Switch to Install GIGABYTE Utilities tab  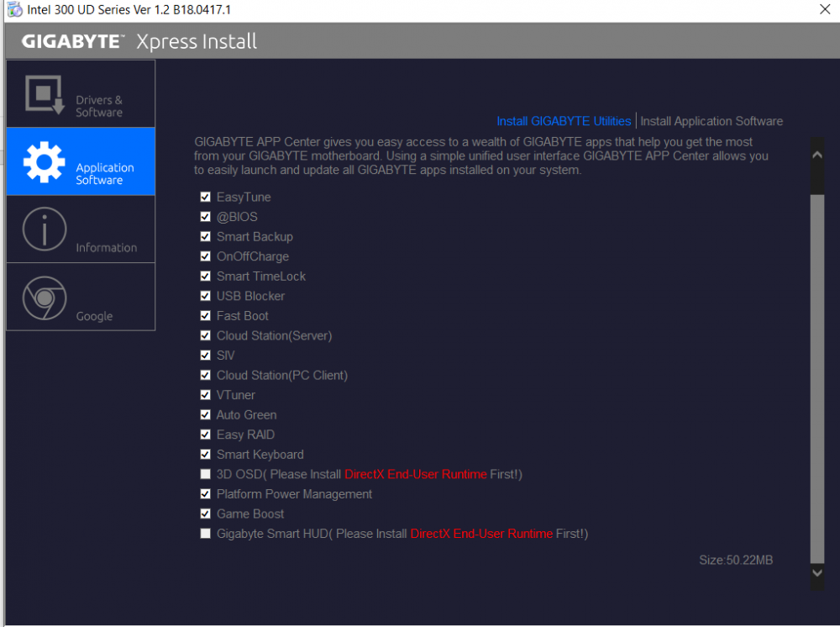pyautogui.click(x=564, y=121)
